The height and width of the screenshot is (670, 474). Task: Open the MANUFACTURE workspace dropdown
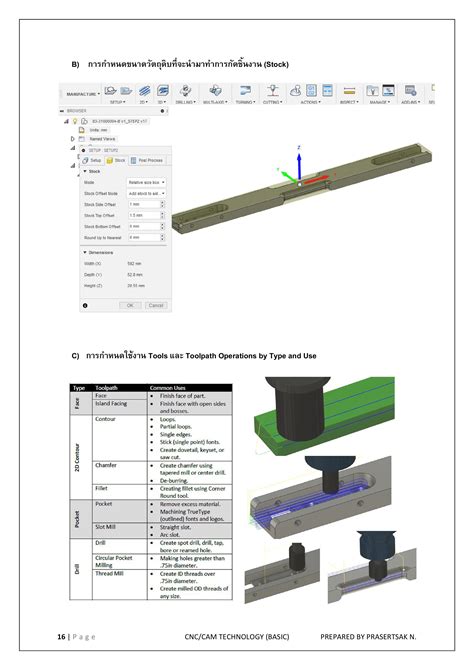[82, 94]
